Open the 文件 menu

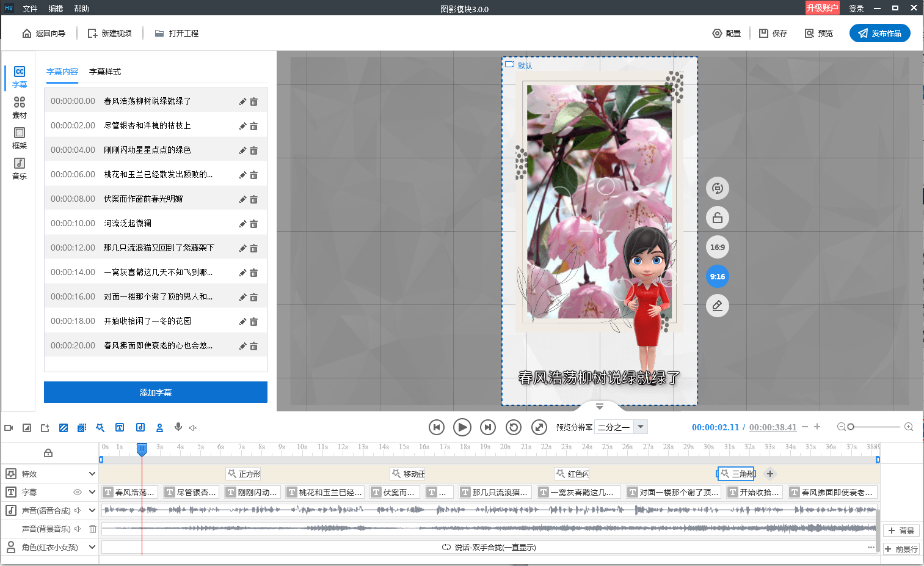(x=30, y=9)
